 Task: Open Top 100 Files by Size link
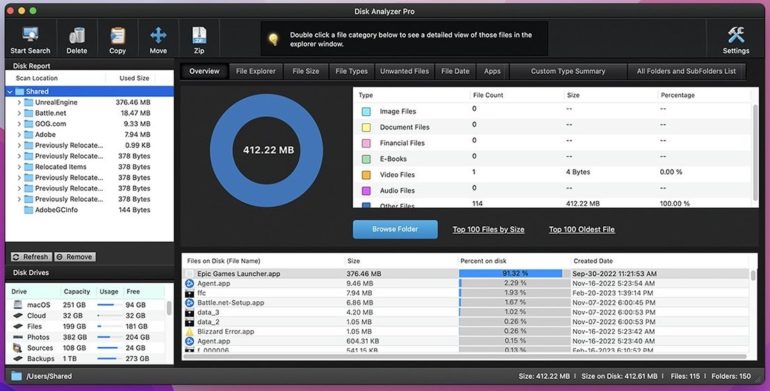tap(488, 229)
